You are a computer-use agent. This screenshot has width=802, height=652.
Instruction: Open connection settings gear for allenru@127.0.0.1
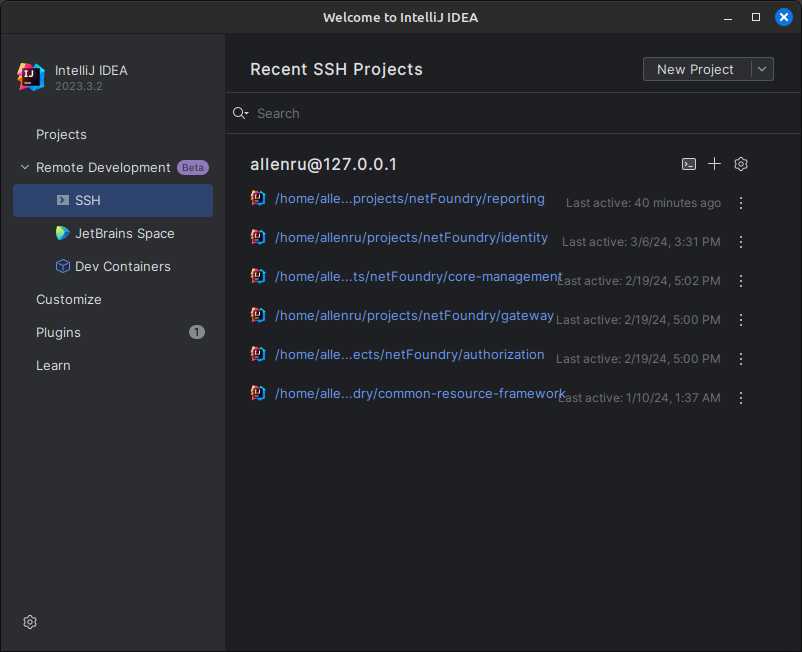tap(741, 164)
